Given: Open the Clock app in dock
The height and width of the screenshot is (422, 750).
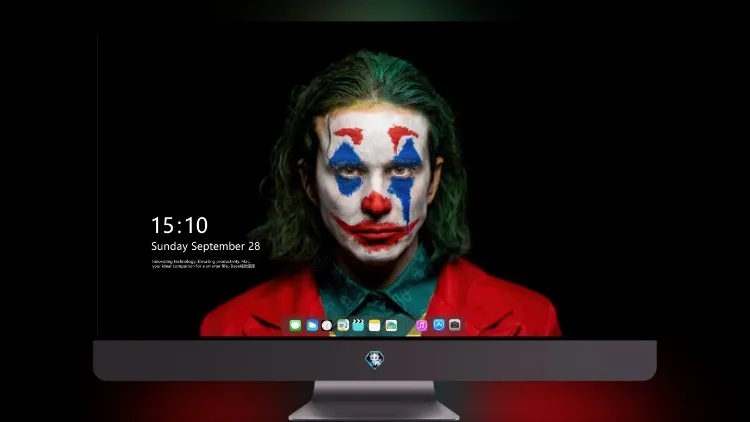Looking at the screenshot, I should (x=327, y=325).
